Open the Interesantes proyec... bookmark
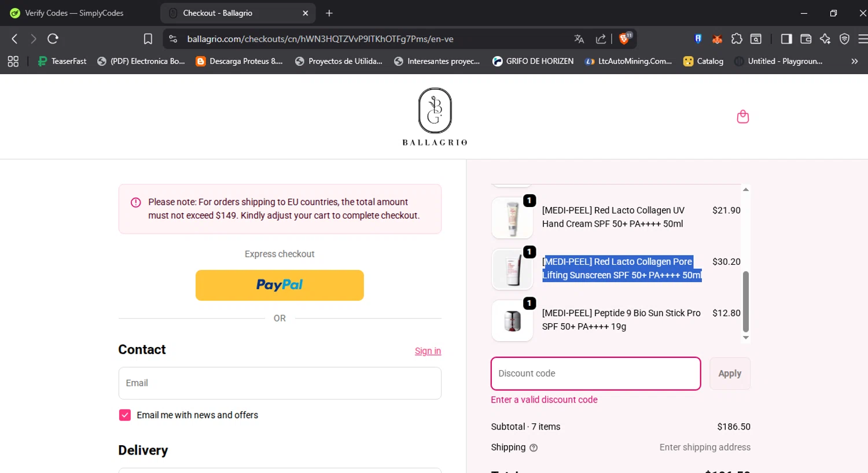 [437, 61]
